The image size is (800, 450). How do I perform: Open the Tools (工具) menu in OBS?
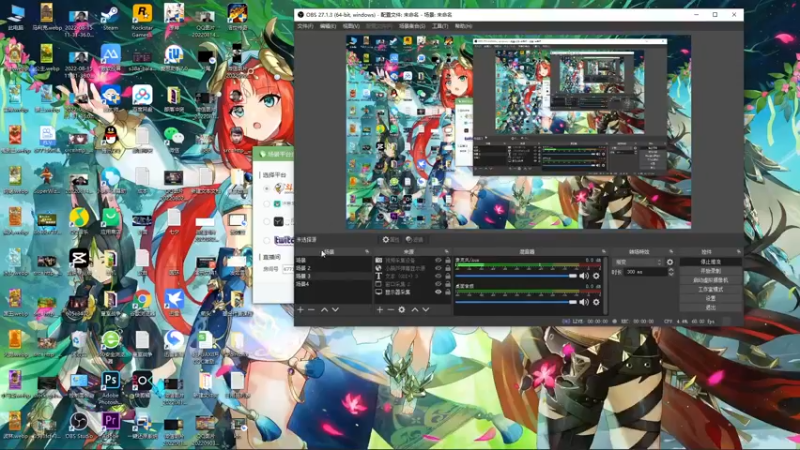[441, 26]
